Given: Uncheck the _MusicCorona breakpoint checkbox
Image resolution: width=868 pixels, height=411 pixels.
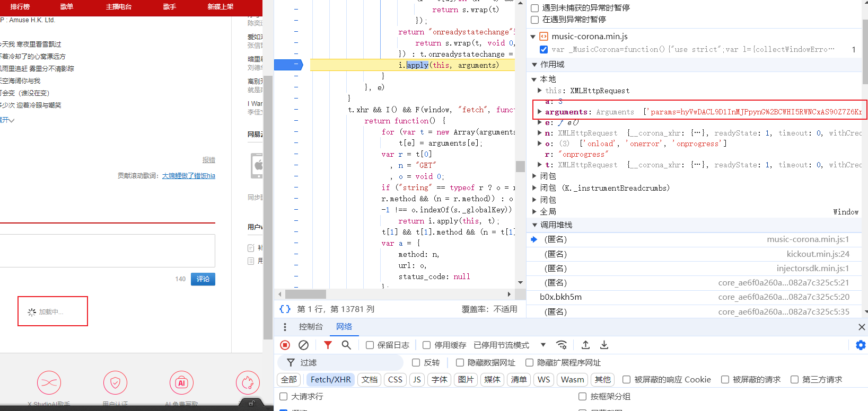Looking at the screenshot, I should [543, 49].
